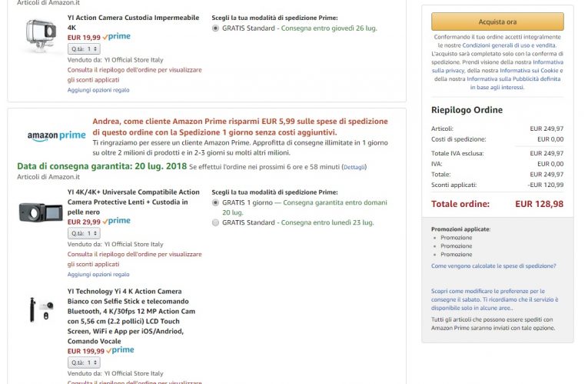Click the Prime badge beside EUR 29,99
Viewport: 588px width, 384px height.
(117, 221)
